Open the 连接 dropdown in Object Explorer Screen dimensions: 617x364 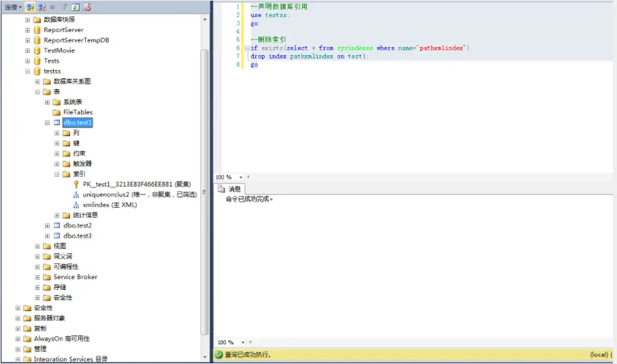(x=13, y=7)
